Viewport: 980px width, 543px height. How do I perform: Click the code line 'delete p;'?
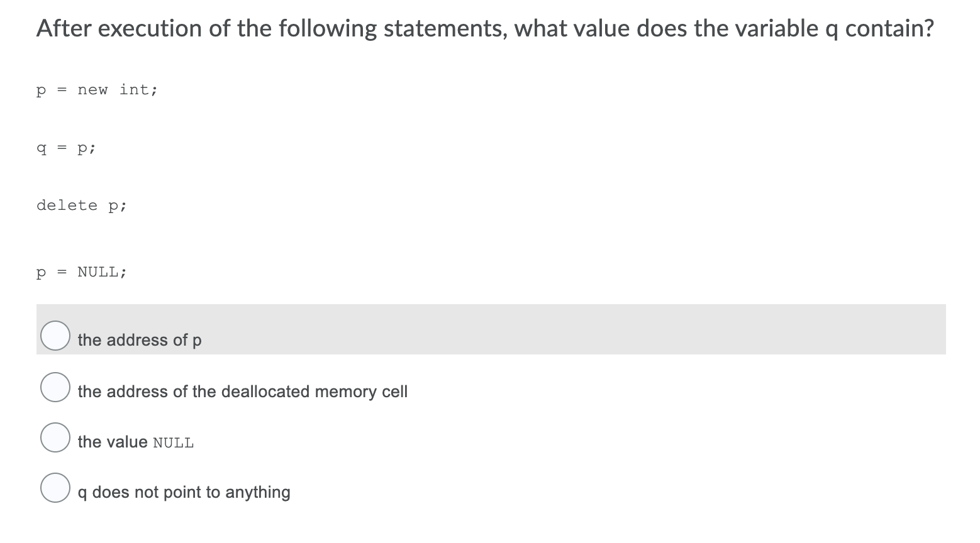click(x=82, y=205)
